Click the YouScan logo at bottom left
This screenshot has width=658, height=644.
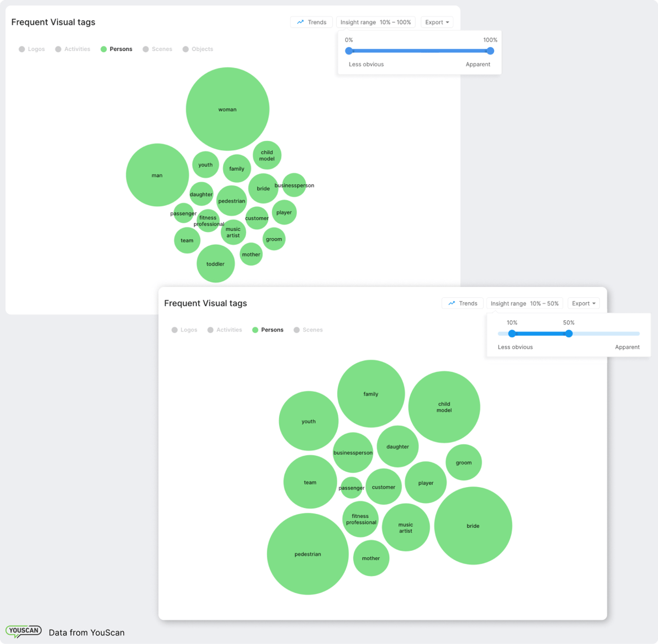[x=24, y=631]
